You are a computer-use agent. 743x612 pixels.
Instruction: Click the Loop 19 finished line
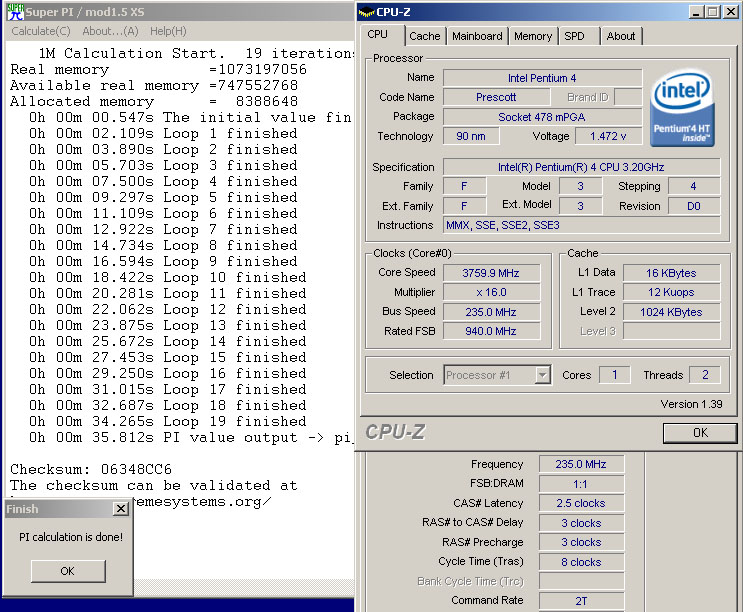[x=168, y=421]
